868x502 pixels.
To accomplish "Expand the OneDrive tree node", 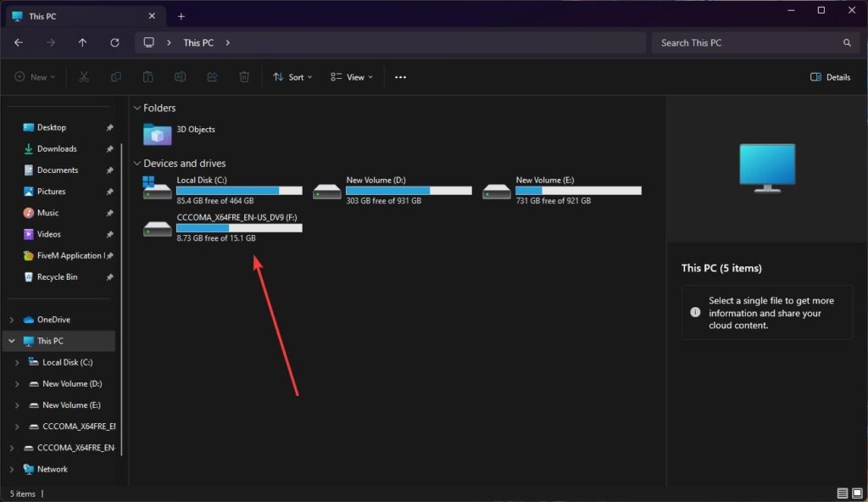I will click(12, 320).
